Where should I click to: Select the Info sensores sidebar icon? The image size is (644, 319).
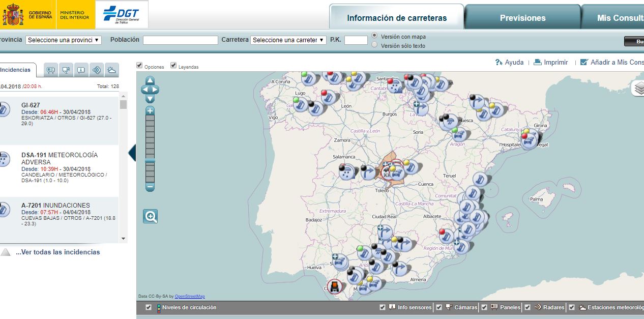81,70
